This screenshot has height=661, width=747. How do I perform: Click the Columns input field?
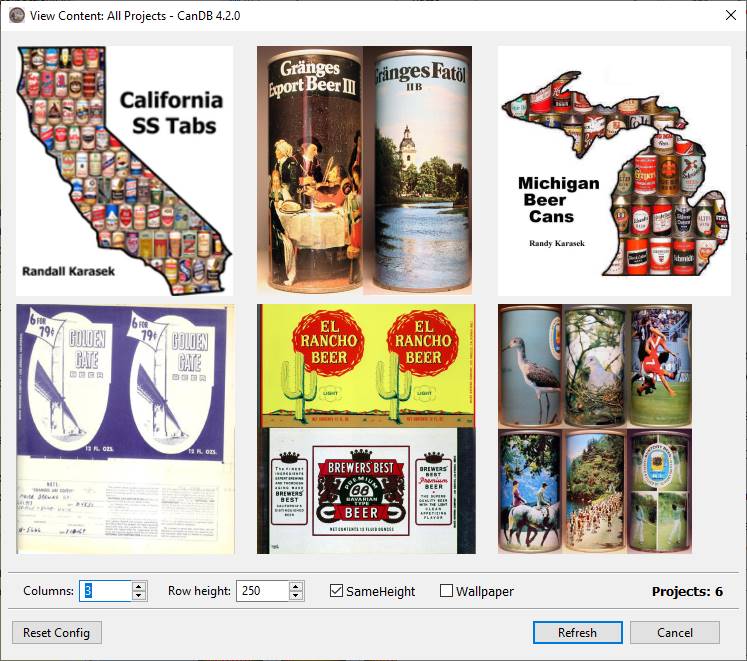point(105,591)
